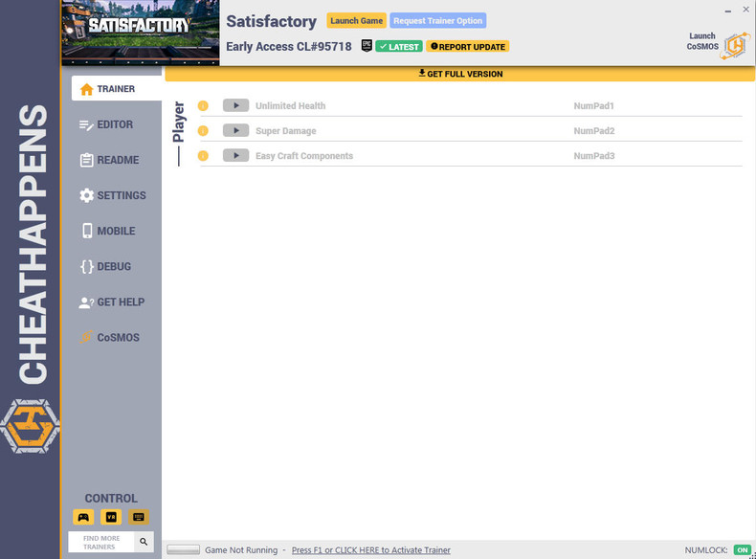Click the GET FULL VERSION banner

(x=460, y=74)
